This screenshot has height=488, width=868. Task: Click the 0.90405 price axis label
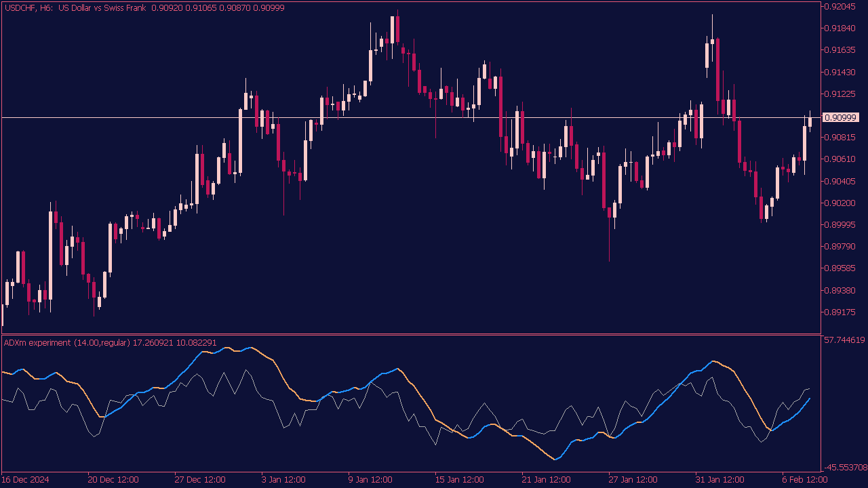841,181
